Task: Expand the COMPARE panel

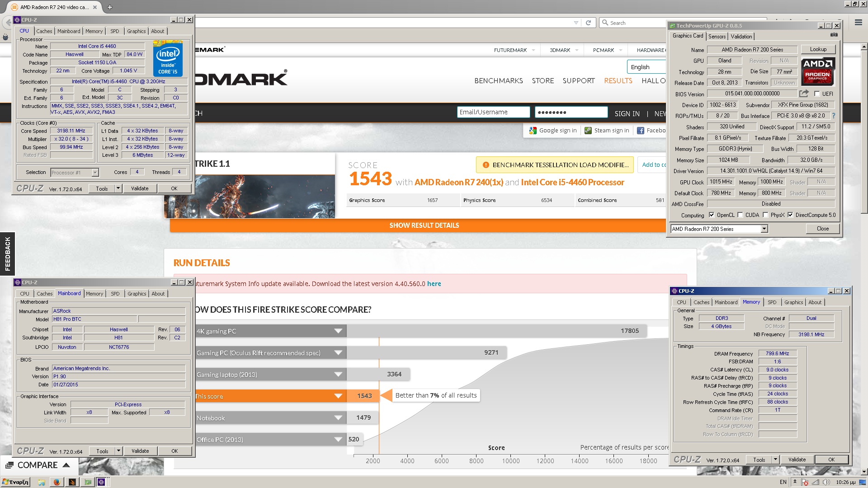Action: point(38,465)
